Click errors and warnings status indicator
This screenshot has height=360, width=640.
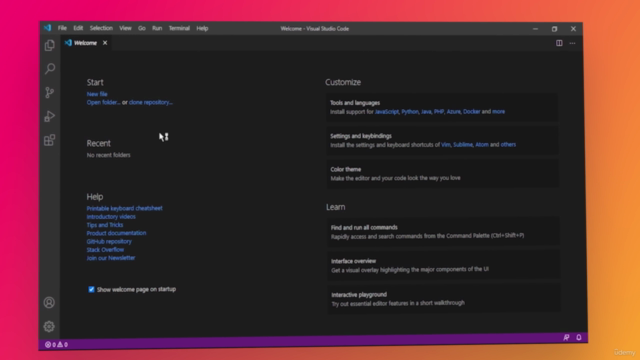(56, 344)
